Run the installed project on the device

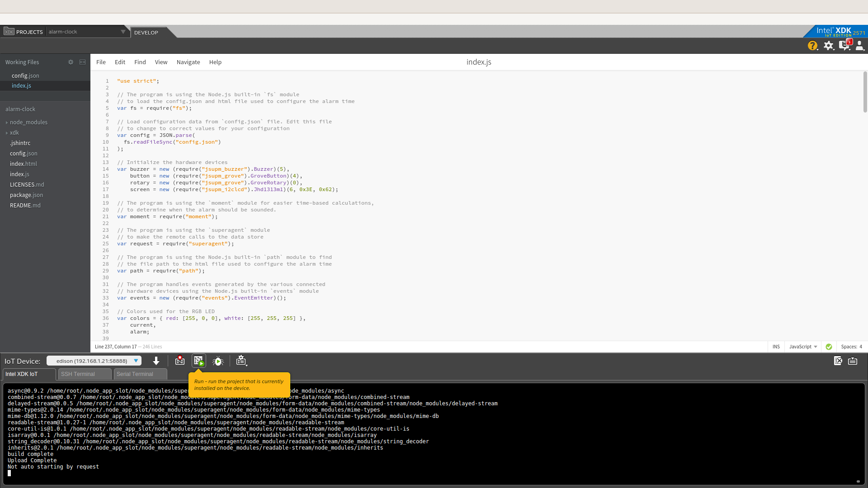[x=199, y=361]
